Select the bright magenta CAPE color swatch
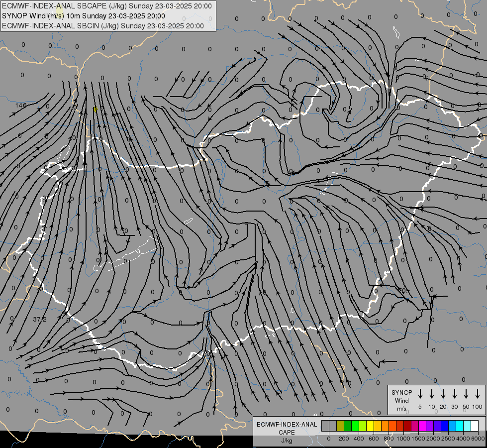Viewport: 487px width, 448px height. tap(423, 426)
